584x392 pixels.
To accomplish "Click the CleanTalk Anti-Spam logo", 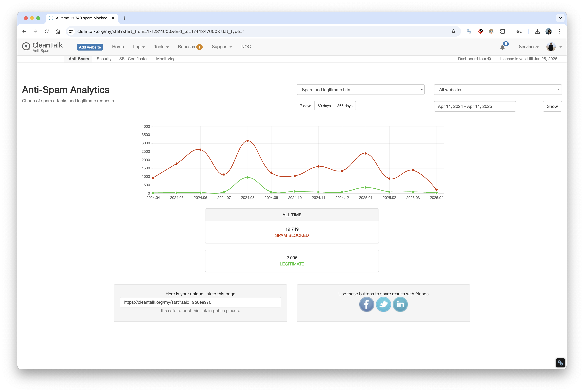I will click(42, 47).
